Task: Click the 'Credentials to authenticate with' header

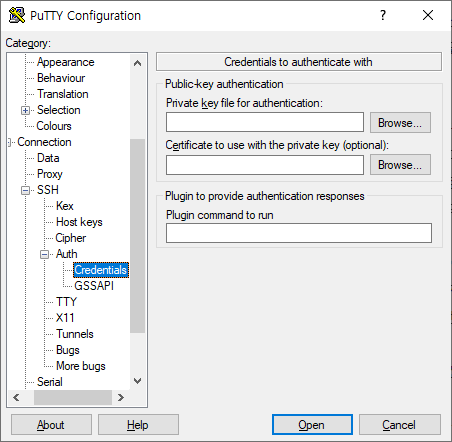Action: (299, 62)
